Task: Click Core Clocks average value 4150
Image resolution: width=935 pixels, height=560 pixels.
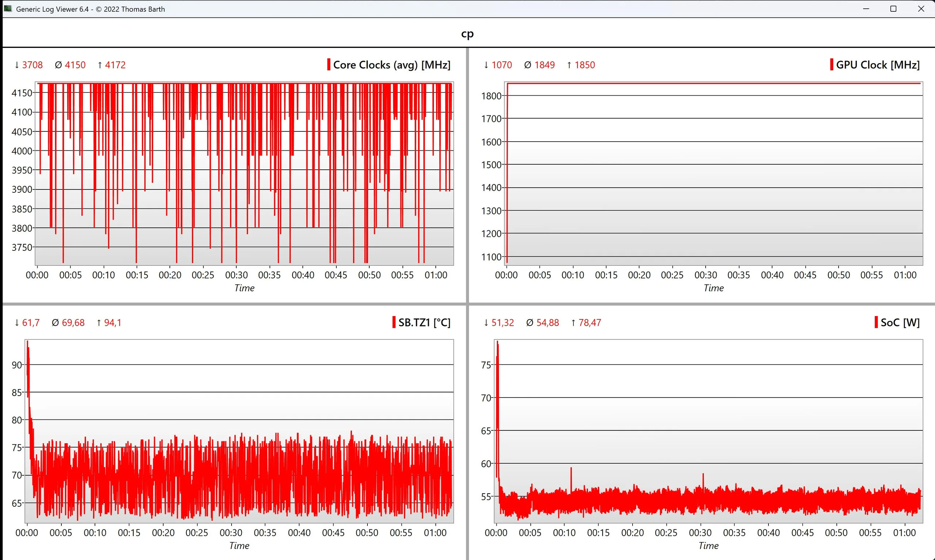Action: (x=75, y=65)
